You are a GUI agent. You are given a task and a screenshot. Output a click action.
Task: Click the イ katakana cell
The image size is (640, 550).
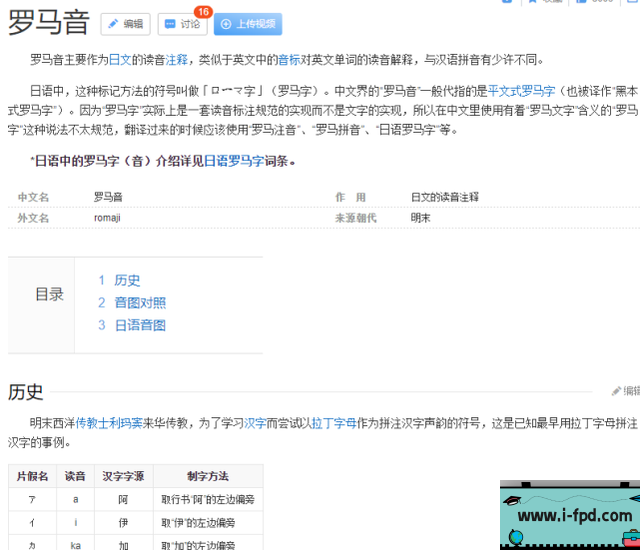point(32,523)
